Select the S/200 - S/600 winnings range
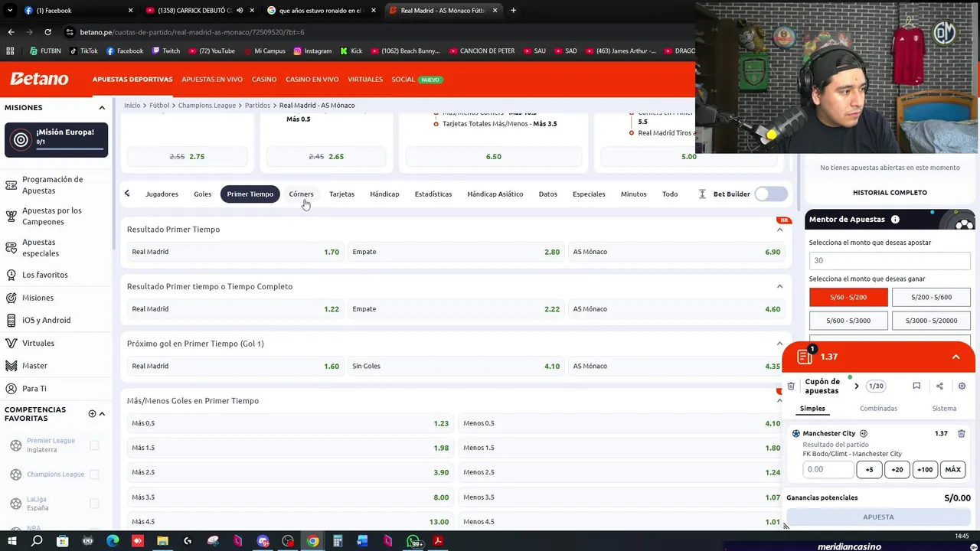980x551 pixels. (931, 297)
